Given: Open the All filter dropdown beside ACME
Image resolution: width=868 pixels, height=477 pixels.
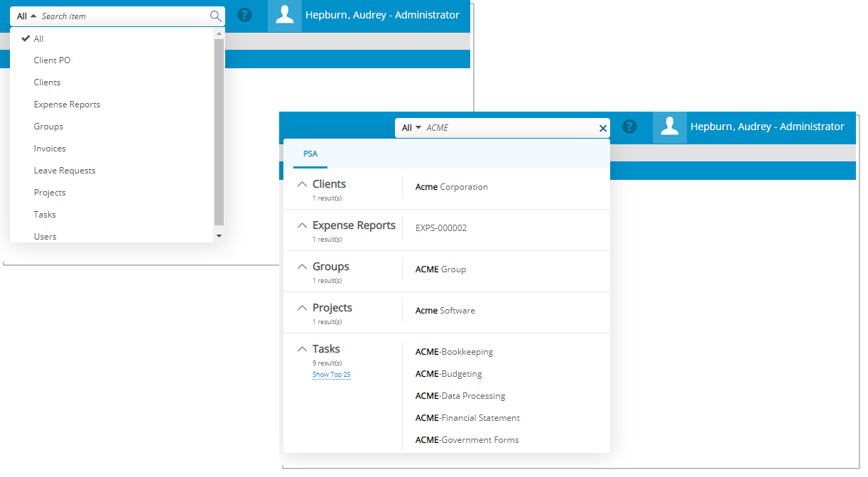Looking at the screenshot, I should tap(411, 128).
